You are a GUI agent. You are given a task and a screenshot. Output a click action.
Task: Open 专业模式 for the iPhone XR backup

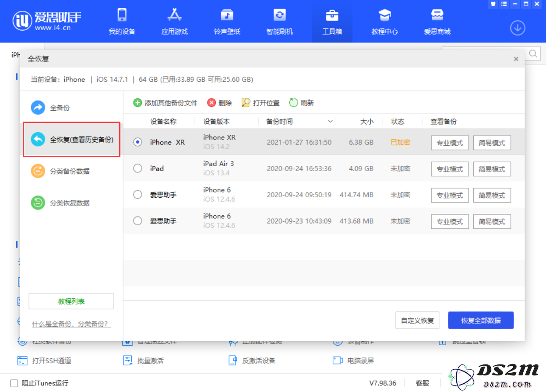click(x=450, y=143)
